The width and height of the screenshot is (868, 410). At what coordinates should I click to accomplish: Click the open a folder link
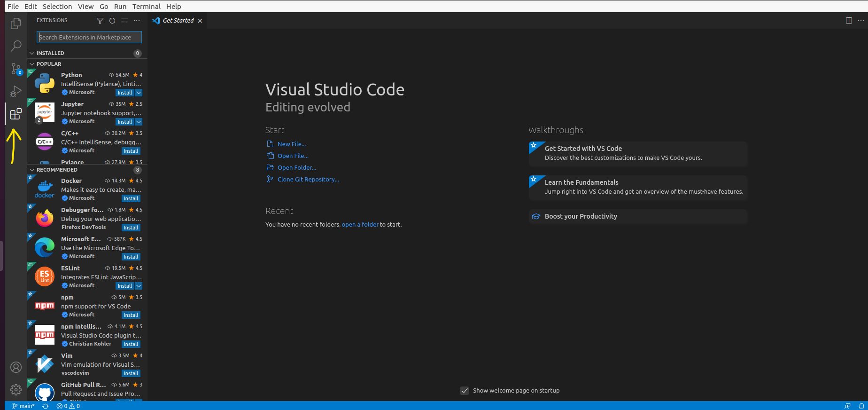[360, 225]
